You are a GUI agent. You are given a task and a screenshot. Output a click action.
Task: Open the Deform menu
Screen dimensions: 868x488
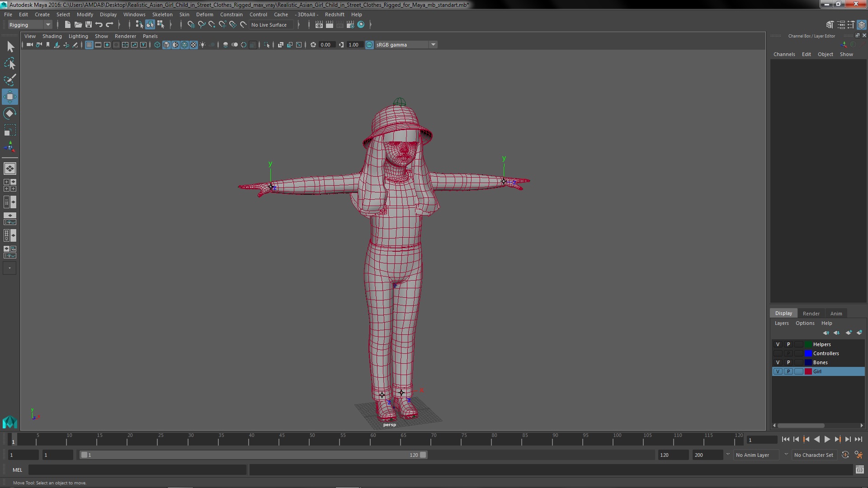[x=204, y=14]
